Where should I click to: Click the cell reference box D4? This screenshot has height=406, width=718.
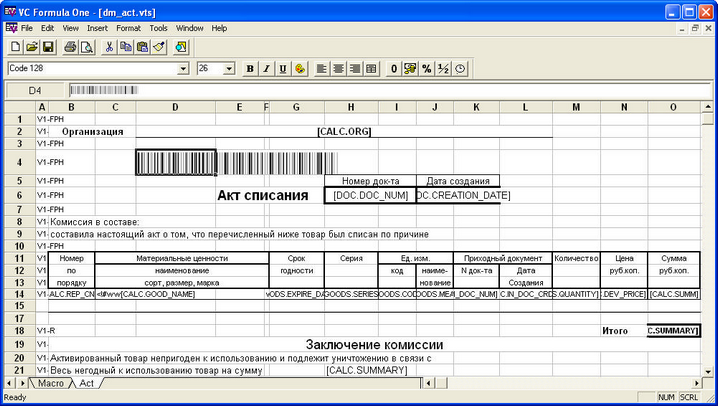[x=35, y=90]
